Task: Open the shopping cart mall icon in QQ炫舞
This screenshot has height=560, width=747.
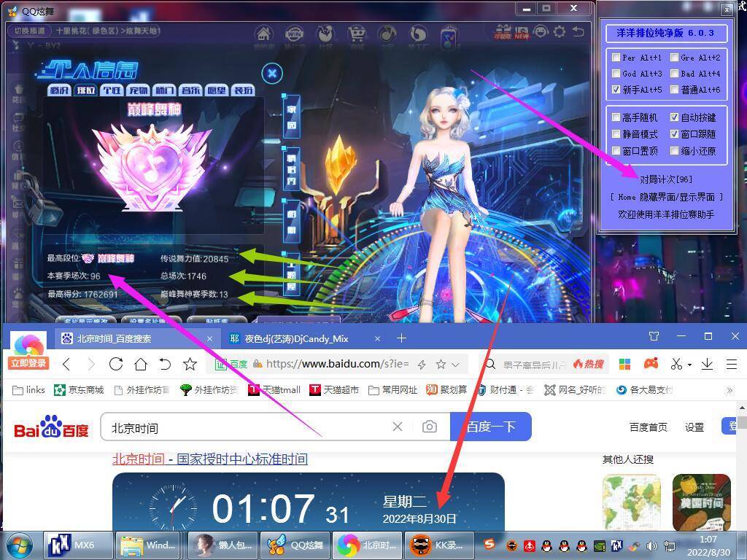Action: 356,34
